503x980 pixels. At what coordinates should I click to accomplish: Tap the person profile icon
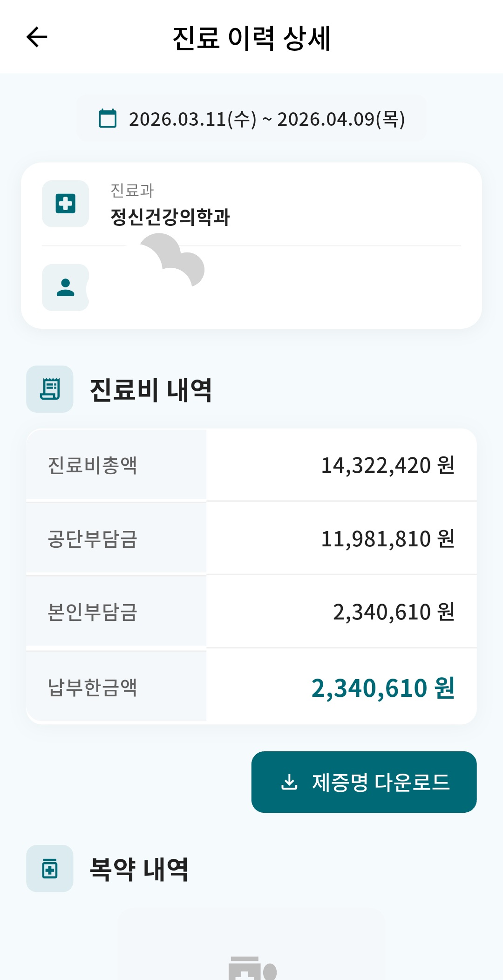click(65, 287)
